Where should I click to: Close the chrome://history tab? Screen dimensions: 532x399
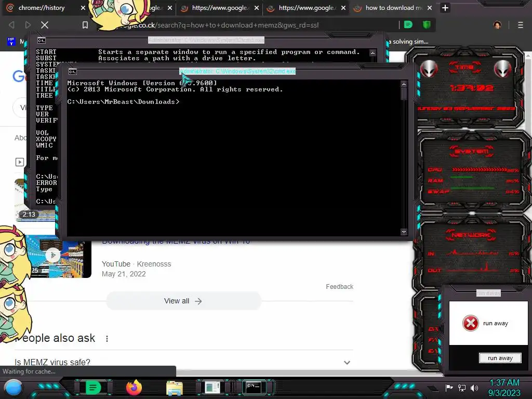[x=83, y=8]
